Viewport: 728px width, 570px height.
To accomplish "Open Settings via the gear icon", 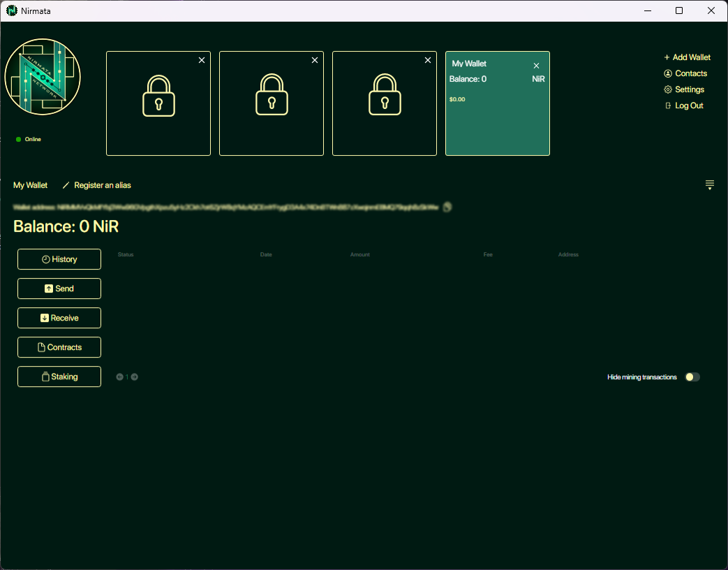I will click(x=668, y=89).
